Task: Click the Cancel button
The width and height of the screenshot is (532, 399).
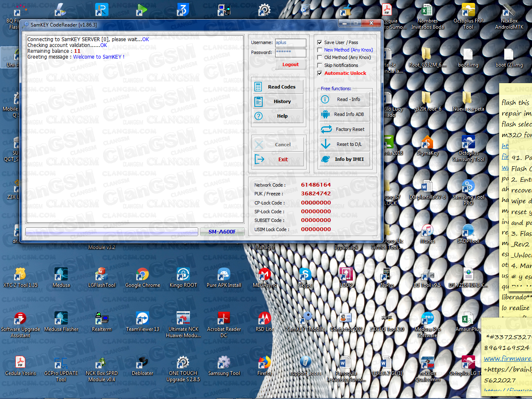Action: (x=278, y=145)
